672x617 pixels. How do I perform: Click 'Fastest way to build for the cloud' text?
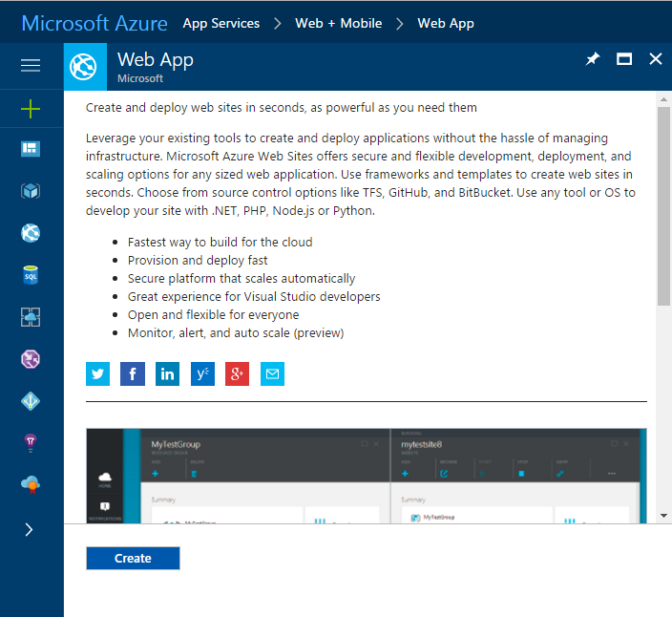pyautogui.click(x=220, y=243)
